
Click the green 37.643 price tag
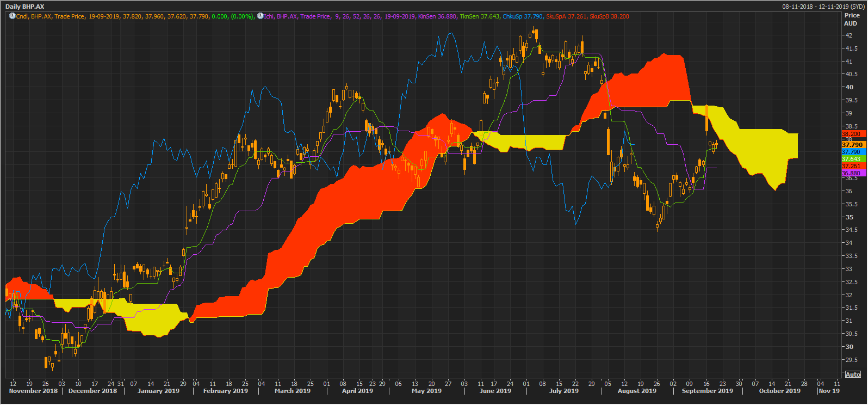click(853, 159)
